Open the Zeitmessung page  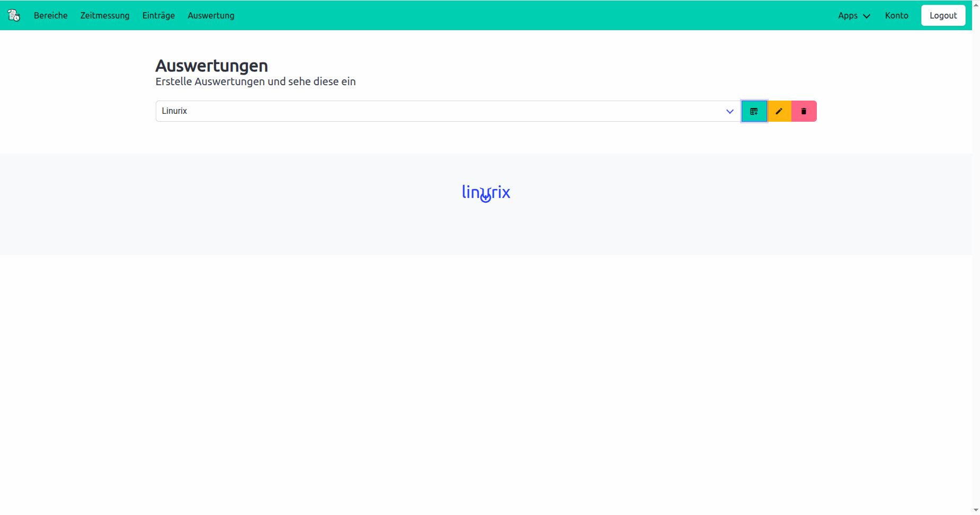[105, 15]
